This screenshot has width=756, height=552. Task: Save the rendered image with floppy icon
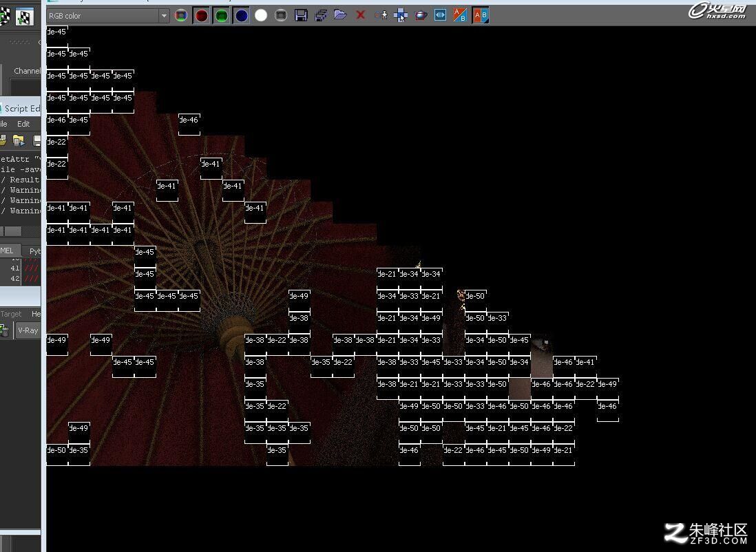tap(301, 16)
